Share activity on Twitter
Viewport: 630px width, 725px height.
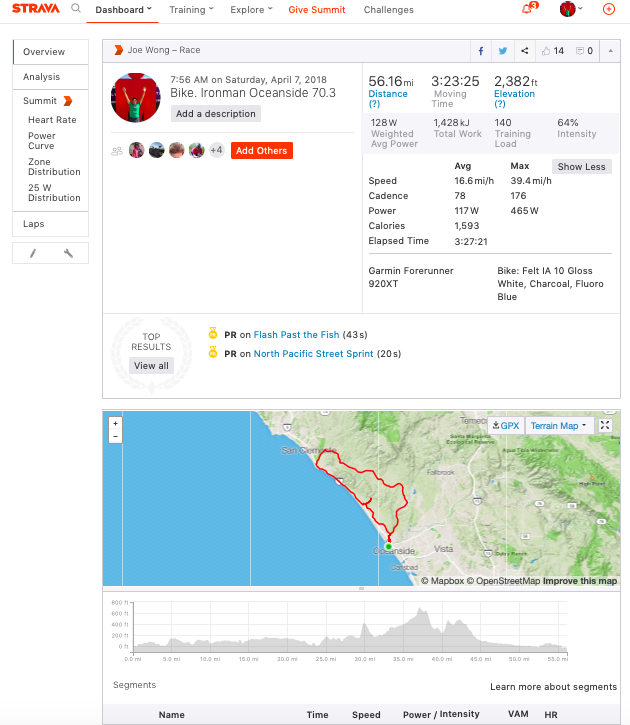[x=503, y=51]
